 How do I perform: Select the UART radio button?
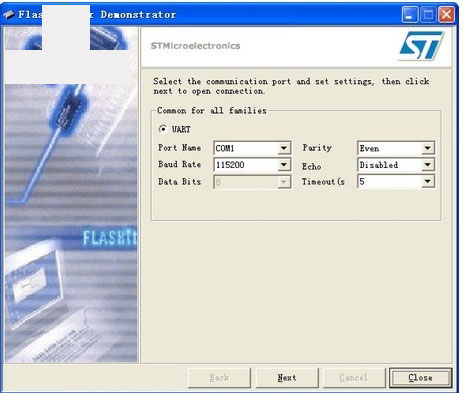point(163,129)
